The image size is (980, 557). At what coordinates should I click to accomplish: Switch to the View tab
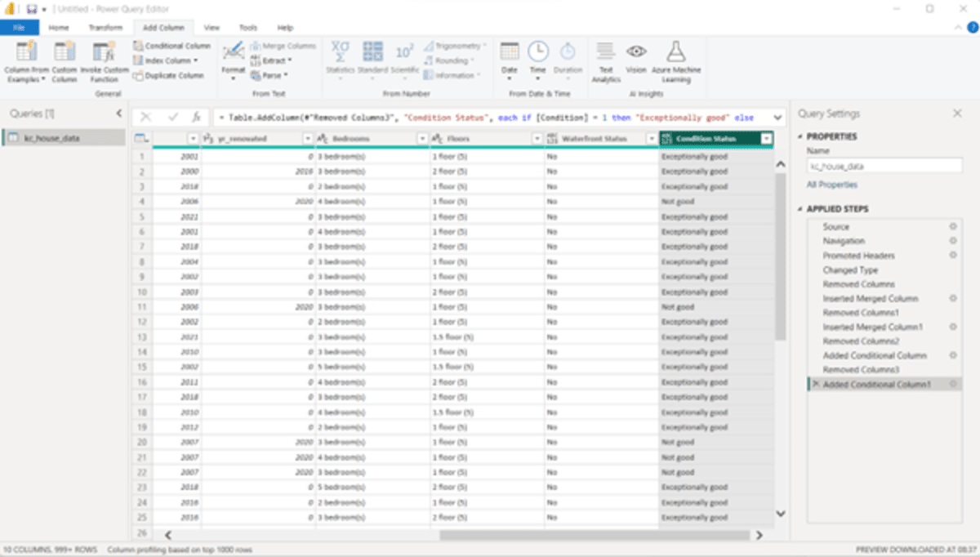click(x=212, y=27)
